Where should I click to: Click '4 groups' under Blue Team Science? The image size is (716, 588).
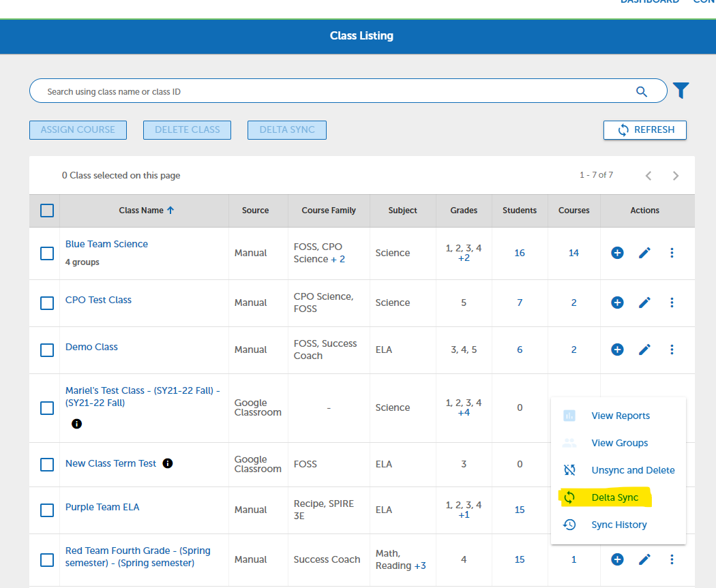click(x=83, y=262)
